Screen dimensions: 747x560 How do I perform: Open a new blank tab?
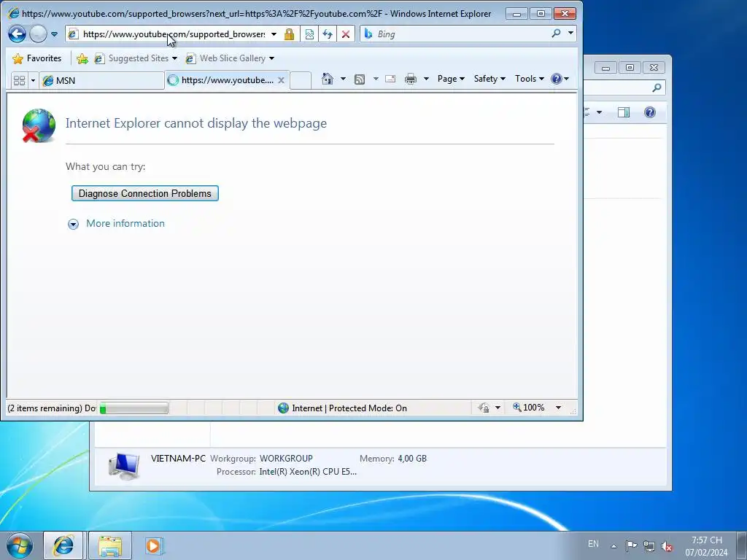(x=300, y=80)
